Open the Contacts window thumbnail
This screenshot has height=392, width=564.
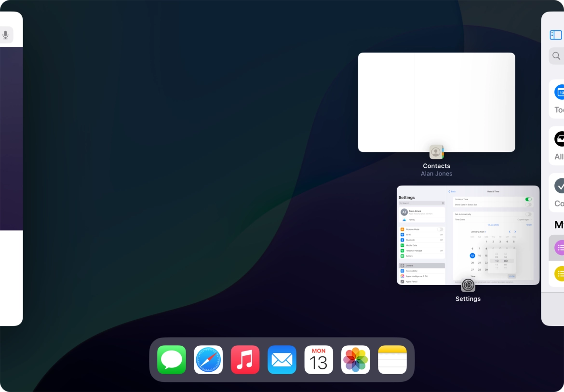(x=436, y=101)
